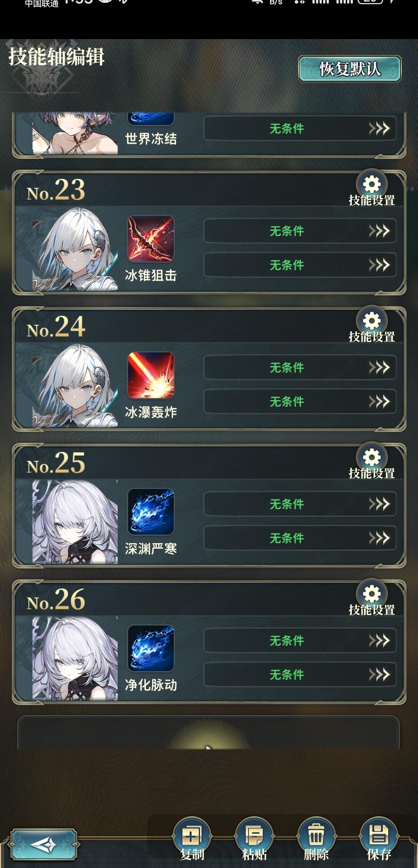Tap the 净化脉动 skill icon
Image resolution: width=418 pixels, height=868 pixels.
151,648
